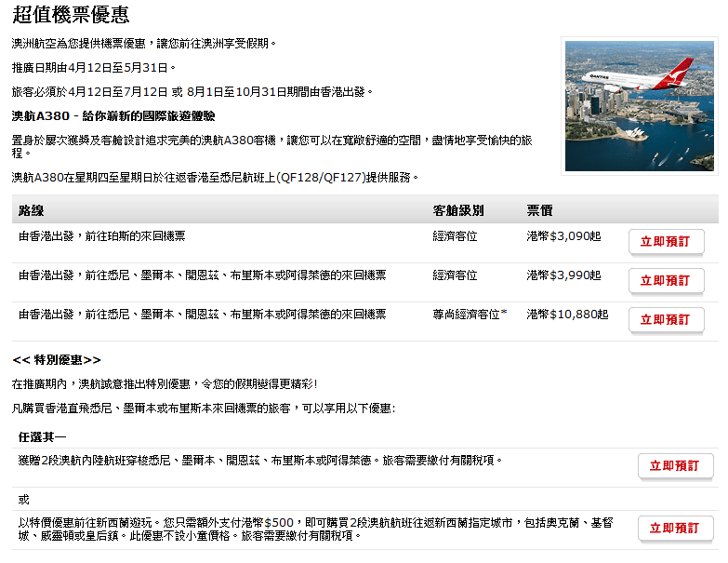The width and height of the screenshot is (728, 563).
Task: Select the $3,990 fare price
Action: point(570,275)
